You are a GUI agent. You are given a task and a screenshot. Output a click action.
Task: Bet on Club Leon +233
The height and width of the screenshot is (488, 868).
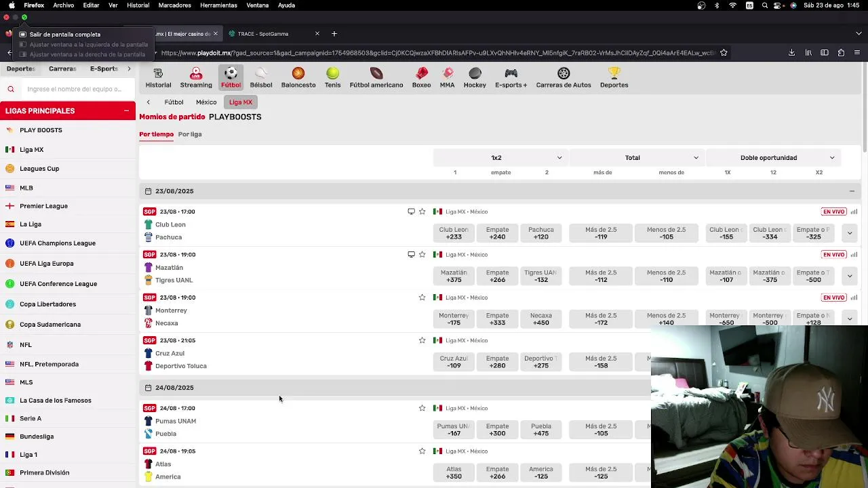click(454, 233)
